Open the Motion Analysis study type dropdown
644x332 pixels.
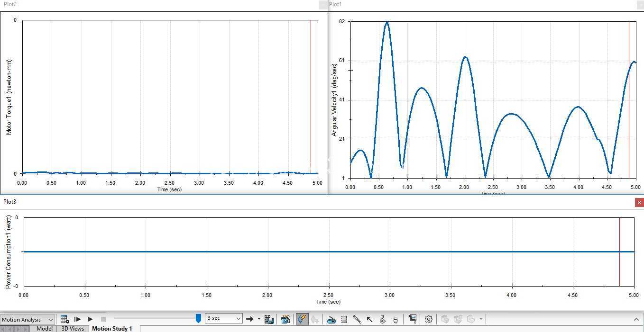coord(28,319)
